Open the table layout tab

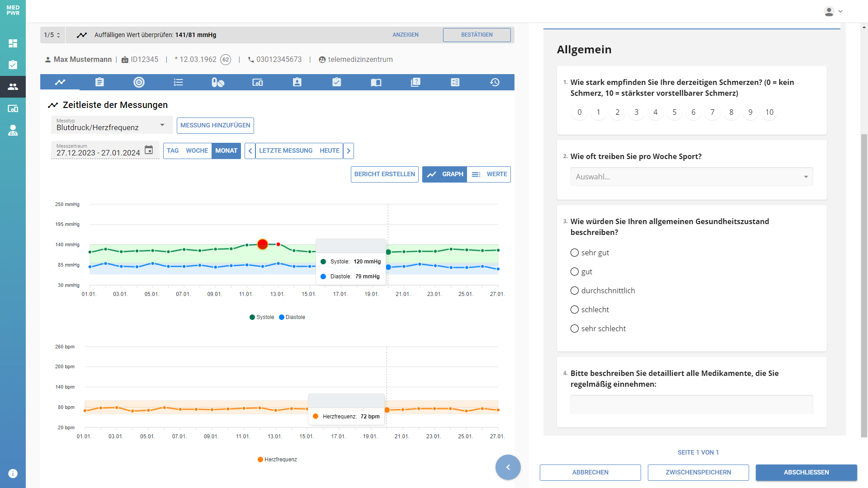pyautogui.click(x=455, y=82)
